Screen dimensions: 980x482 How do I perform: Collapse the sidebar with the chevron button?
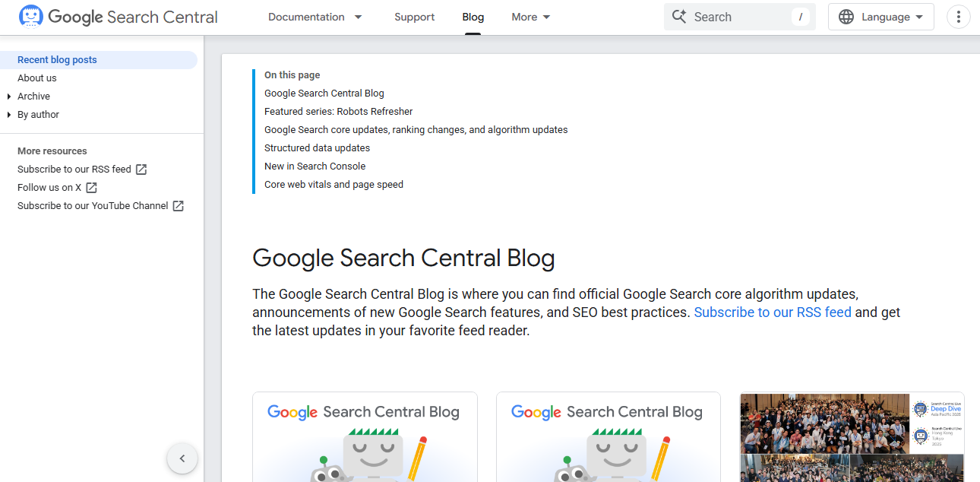point(182,458)
